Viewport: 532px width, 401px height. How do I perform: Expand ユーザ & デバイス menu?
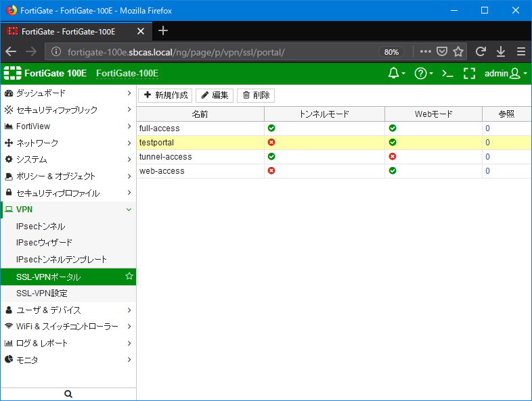[68, 310]
